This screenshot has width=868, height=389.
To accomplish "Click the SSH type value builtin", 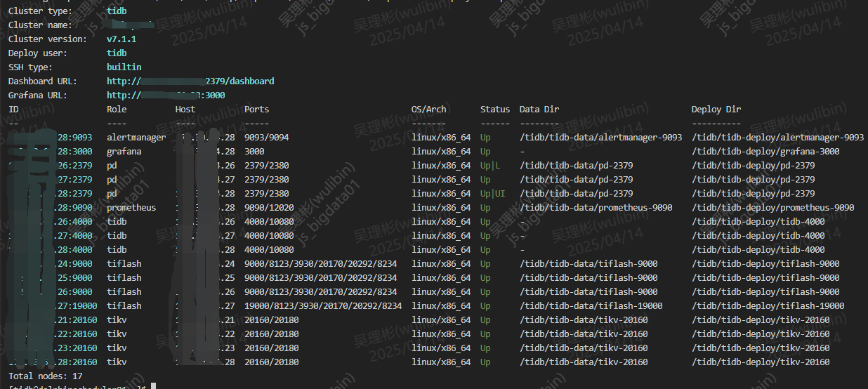I will click(124, 67).
